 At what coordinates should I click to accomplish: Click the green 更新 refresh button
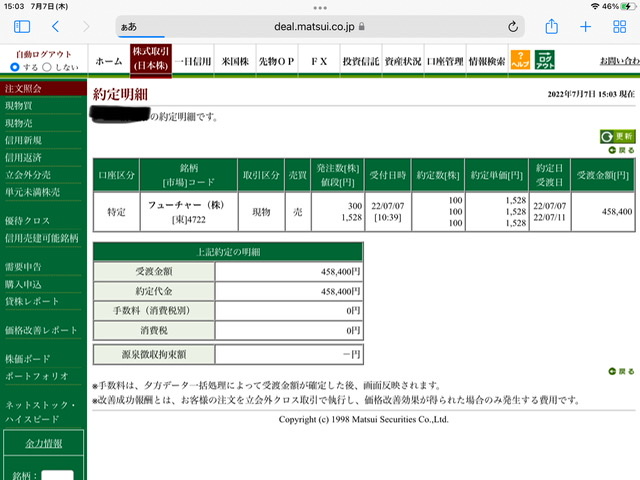618,136
